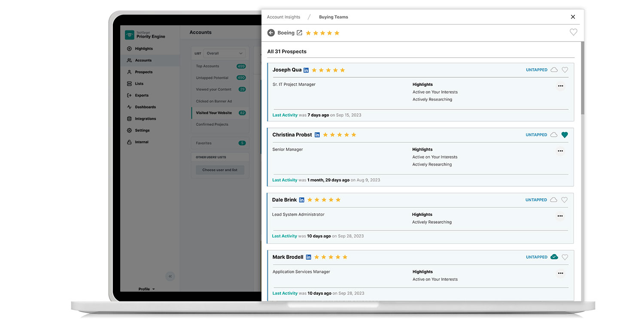Click the Account Insights breadcrumb

(283, 17)
